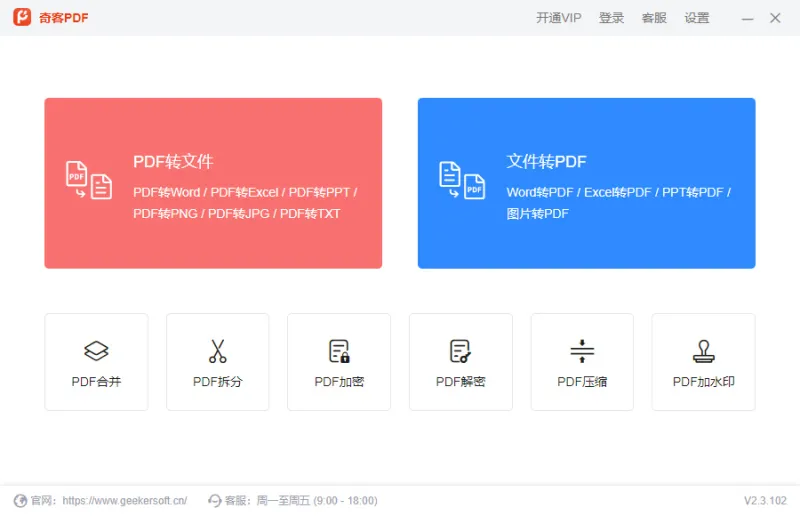Choose the PDF压缩 compress arrows icon
Viewport: 800px width, 516px height.
click(x=582, y=351)
